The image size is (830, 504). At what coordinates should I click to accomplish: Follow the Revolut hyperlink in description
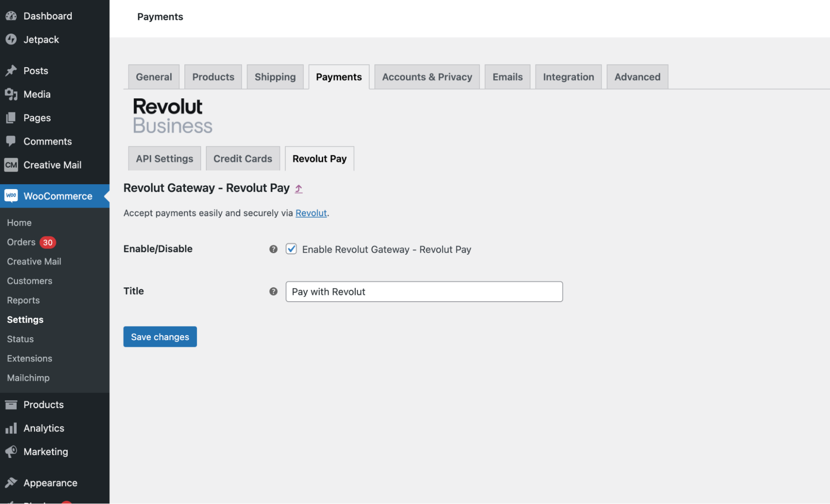click(x=311, y=213)
